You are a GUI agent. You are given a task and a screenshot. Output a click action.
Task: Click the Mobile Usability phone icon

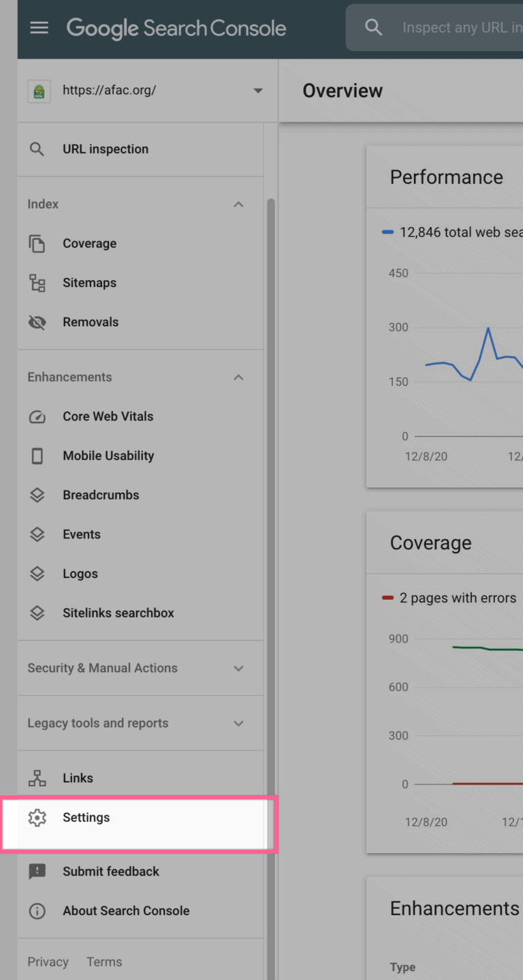tap(37, 456)
